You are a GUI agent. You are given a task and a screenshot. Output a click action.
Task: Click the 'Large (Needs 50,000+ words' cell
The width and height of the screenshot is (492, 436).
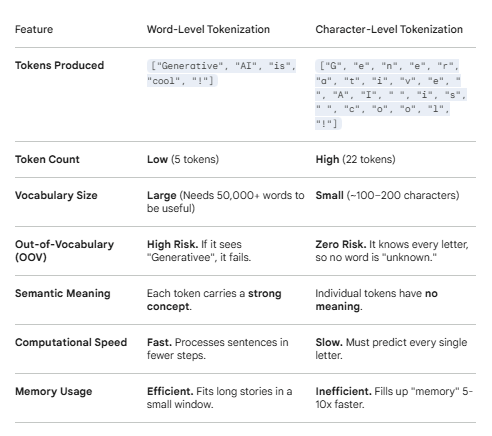pyautogui.click(x=226, y=202)
